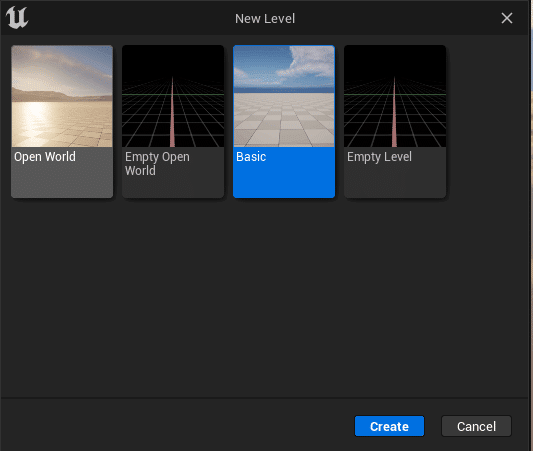Image resolution: width=533 pixels, height=451 pixels.
Task: Click the Basic label on highlighted card
Action: [251, 157]
